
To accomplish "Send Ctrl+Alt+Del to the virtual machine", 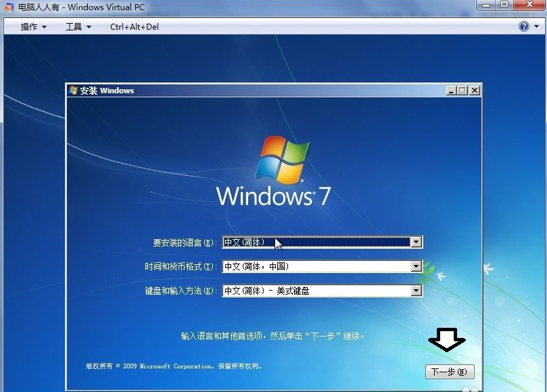I will pyautogui.click(x=133, y=26).
